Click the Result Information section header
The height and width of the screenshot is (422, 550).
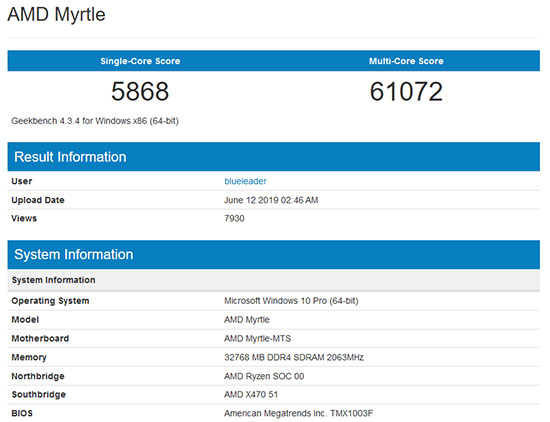[x=274, y=157]
